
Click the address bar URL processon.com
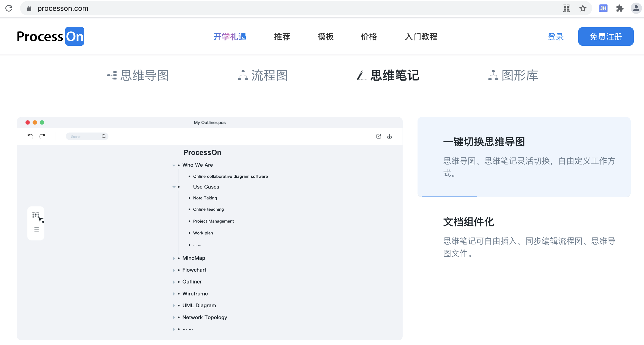(63, 8)
